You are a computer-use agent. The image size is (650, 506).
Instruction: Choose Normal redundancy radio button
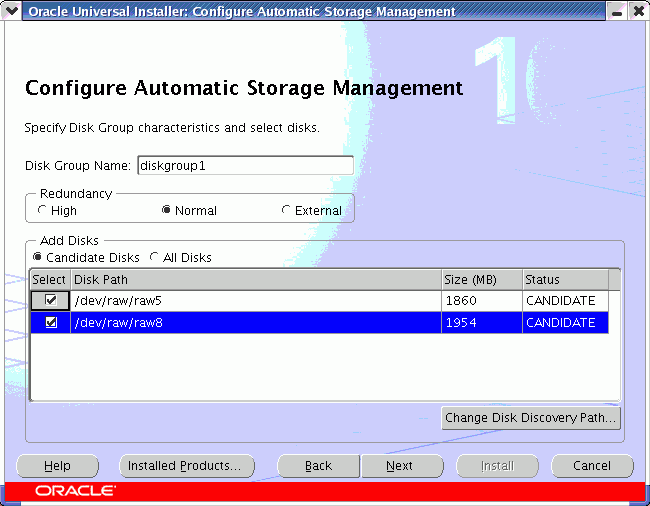tap(166, 211)
